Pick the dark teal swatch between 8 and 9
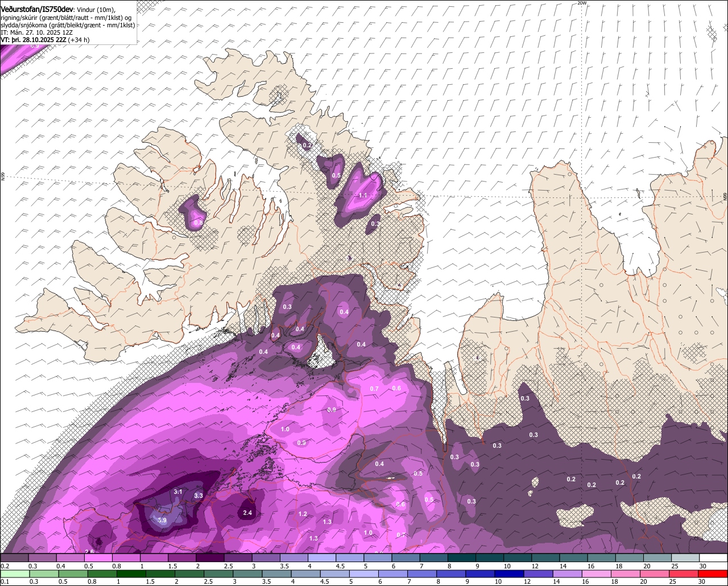This screenshot has width=728, height=586. point(462,558)
